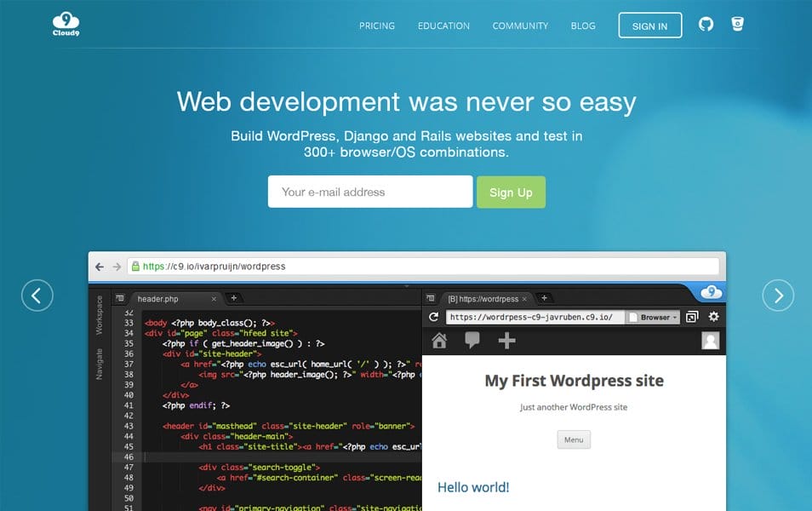Click the Sign In button

(649, 26)
